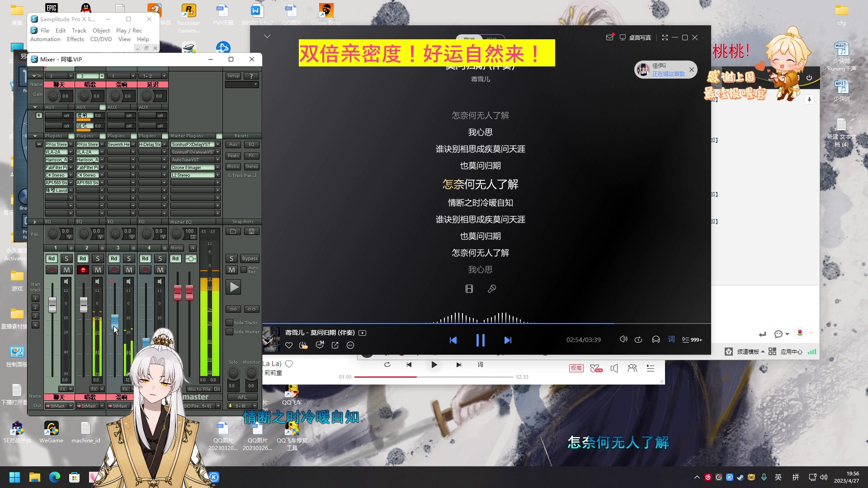Open channel 1 input dropdown
868x488 pixels.
[71, 76]
